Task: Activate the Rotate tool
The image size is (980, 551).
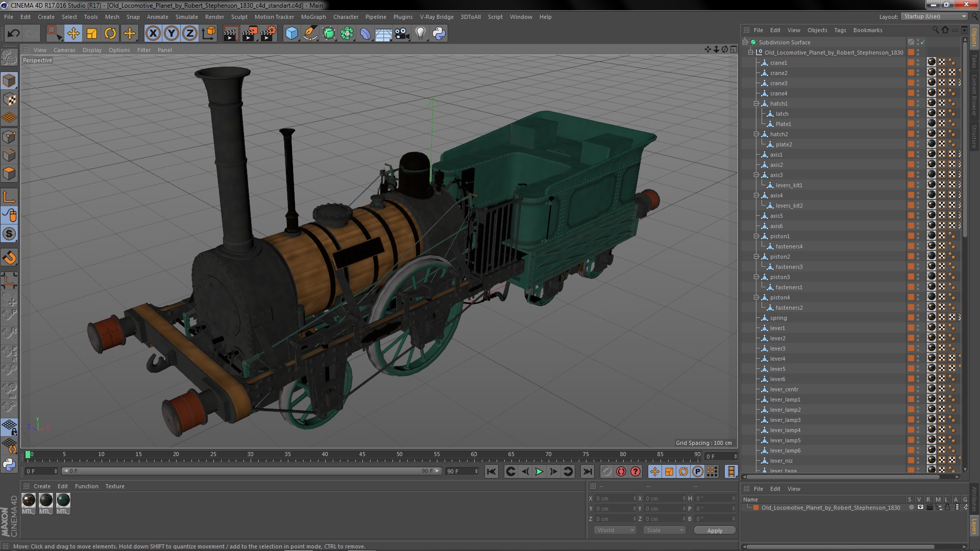Action: tap(110, 34)
